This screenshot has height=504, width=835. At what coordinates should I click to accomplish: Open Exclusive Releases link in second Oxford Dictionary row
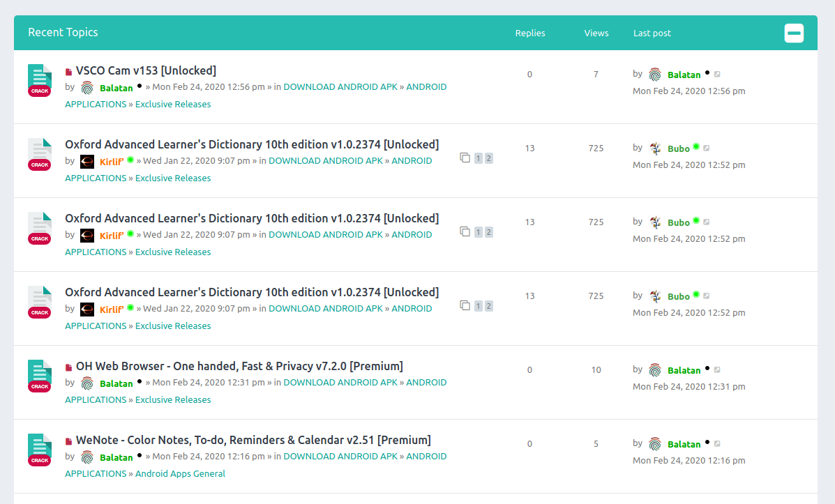click(x=173, y=252)
